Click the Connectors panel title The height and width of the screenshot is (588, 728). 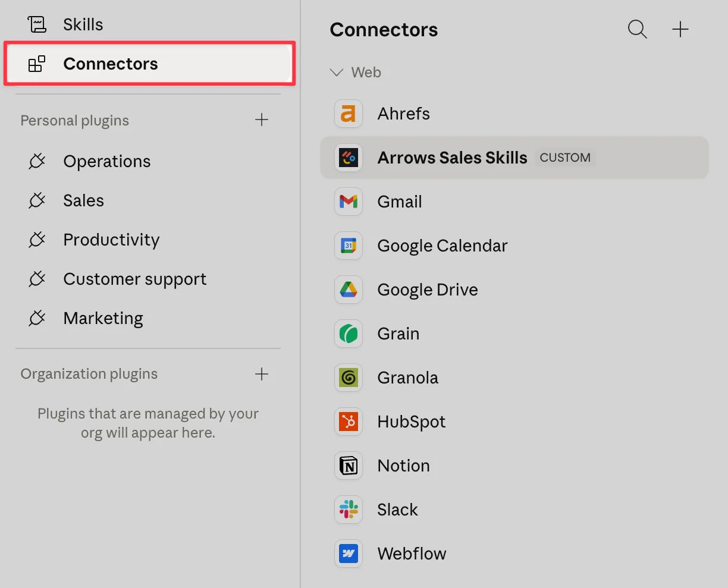384,30
